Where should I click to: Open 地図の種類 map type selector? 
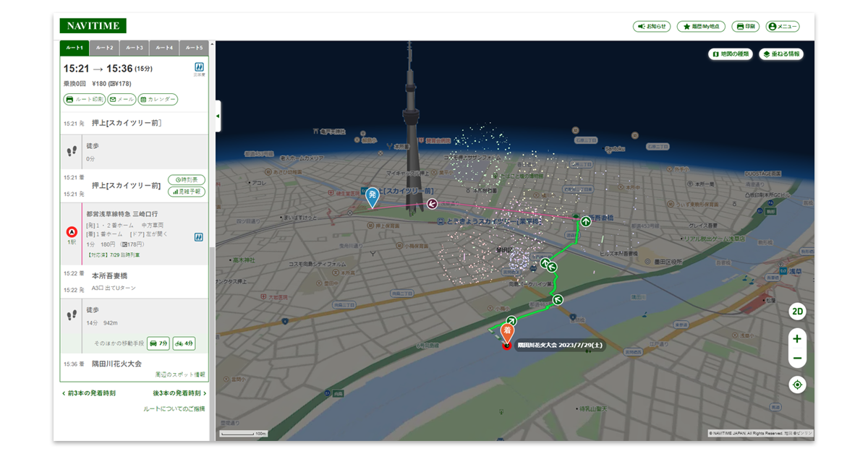[731, 53]
